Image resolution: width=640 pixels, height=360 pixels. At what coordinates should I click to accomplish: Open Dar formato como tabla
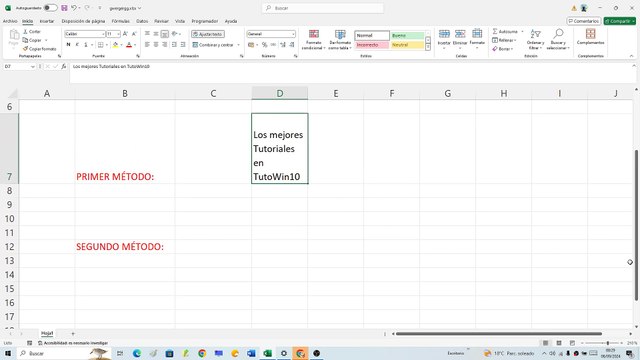(x=340, y=40)
